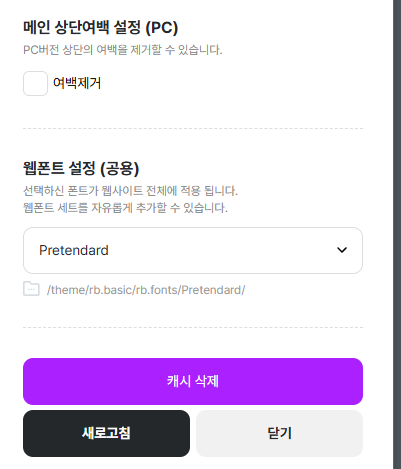Open the Pretendard webfont dropdown
Image resolution: width=401 pixels, height=469 pixels.
pyautogui.click(x=193, y=250)
